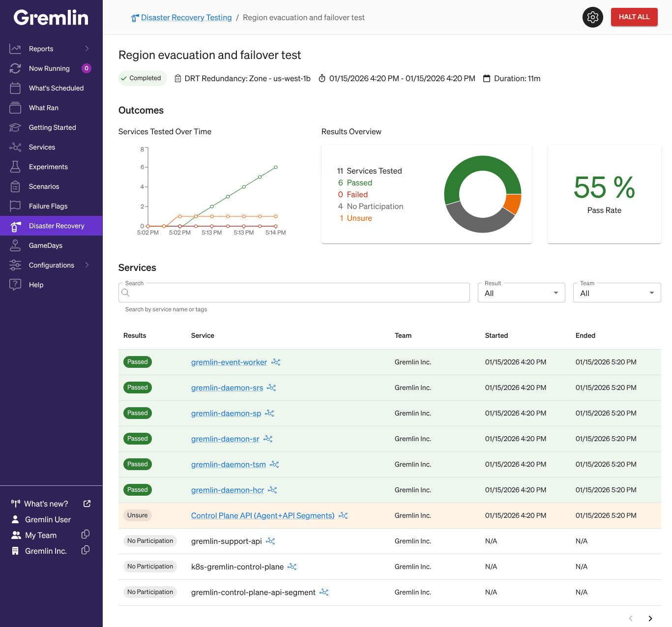Viewport: 672px width, 627px height.
Task: Click the Completed status chip
Action: (143, 78)
